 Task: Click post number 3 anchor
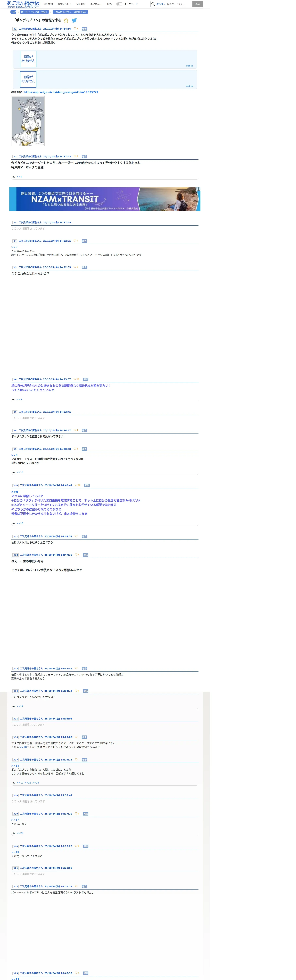coord(15,223)
